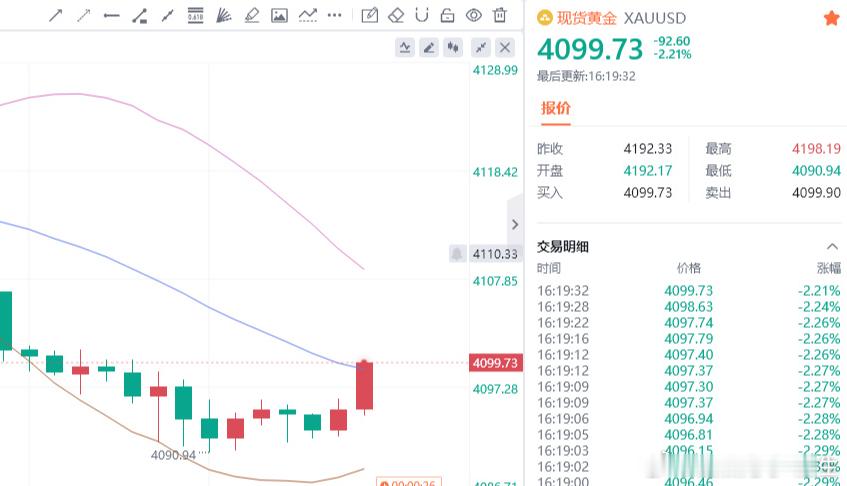
Task: Select the latest red candlestick
Action: (365, 386)
